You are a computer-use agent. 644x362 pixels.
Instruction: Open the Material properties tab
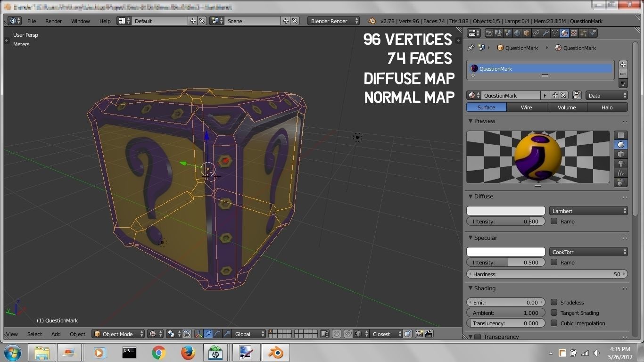point(564,33)
